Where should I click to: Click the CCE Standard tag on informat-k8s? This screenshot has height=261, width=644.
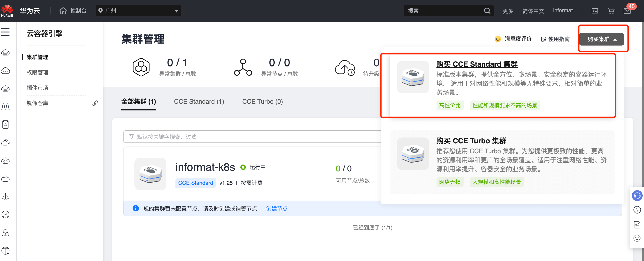click(195, 183)
